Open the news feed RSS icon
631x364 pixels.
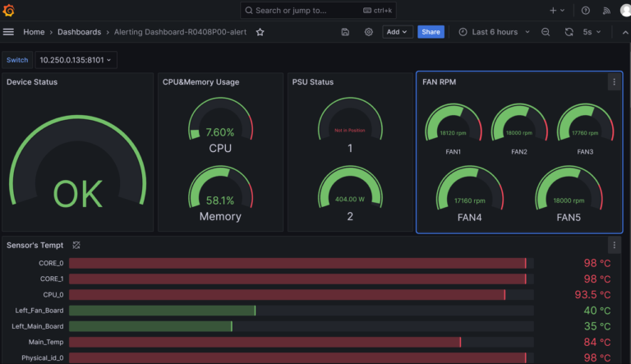point(606,11)
